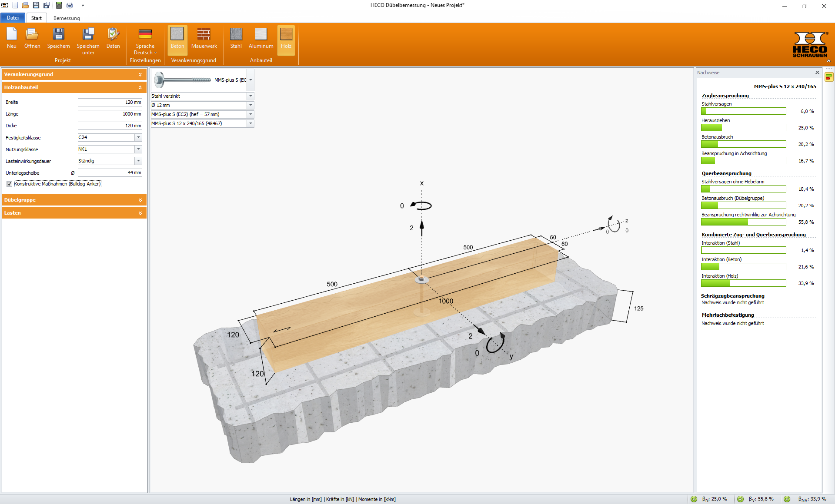Open the Daten ribbon icon
This screenshot has height=504, width=835.
pyautogui.click(x=113, y=38)
